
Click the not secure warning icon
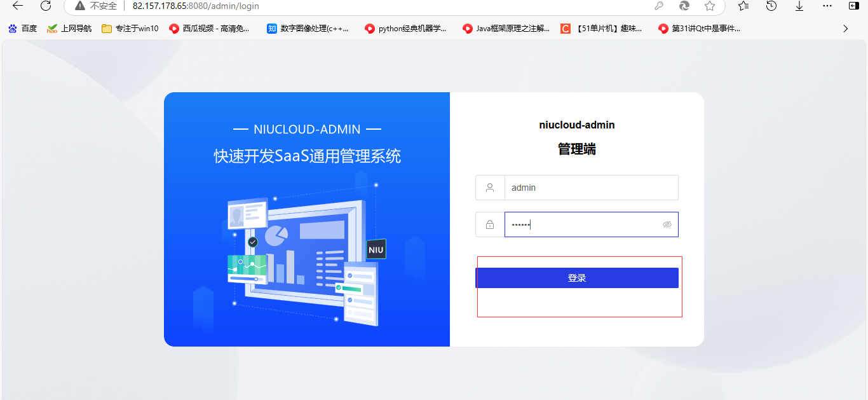[79, 6]
